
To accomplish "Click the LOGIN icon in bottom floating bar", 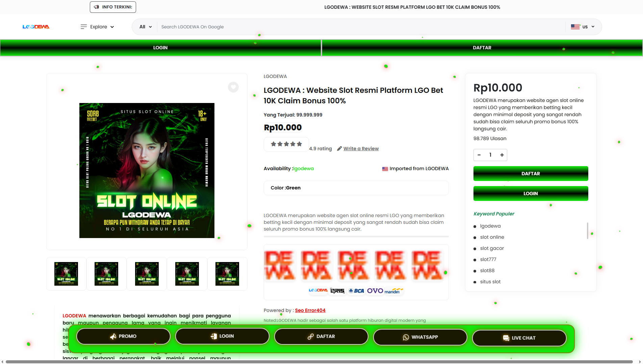I will point(214,336).
